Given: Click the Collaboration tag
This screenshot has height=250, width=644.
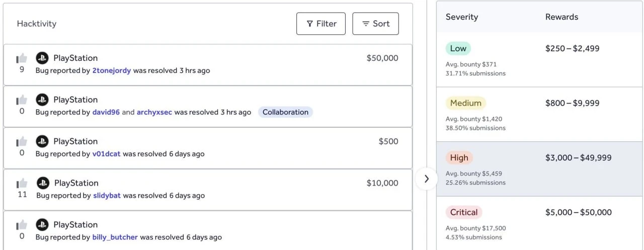Looking at the screenshot, I should pyautogui.click(x=285, y=112).
